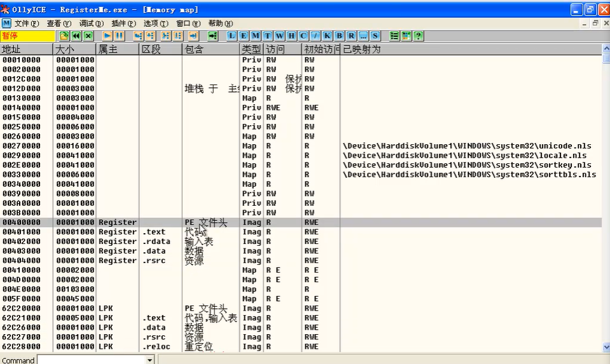Click the Close program X icon

pyautogui.click(x=88, y=36)
